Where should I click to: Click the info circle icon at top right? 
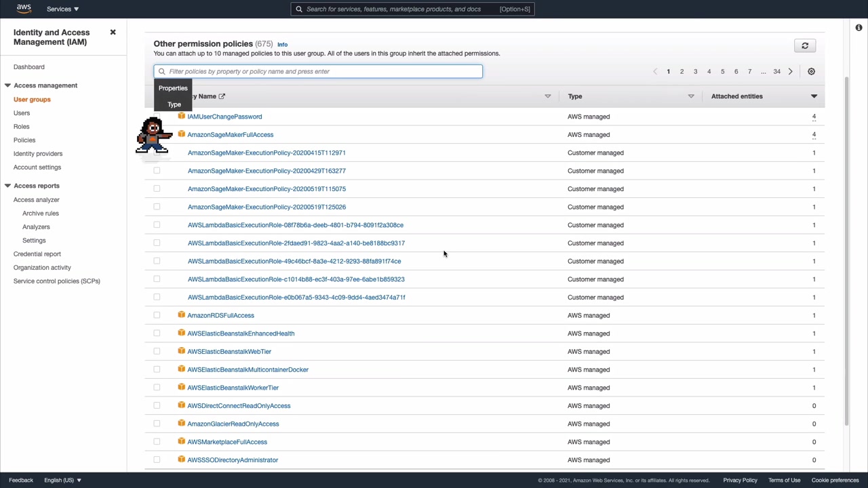(x=859, y=28)
